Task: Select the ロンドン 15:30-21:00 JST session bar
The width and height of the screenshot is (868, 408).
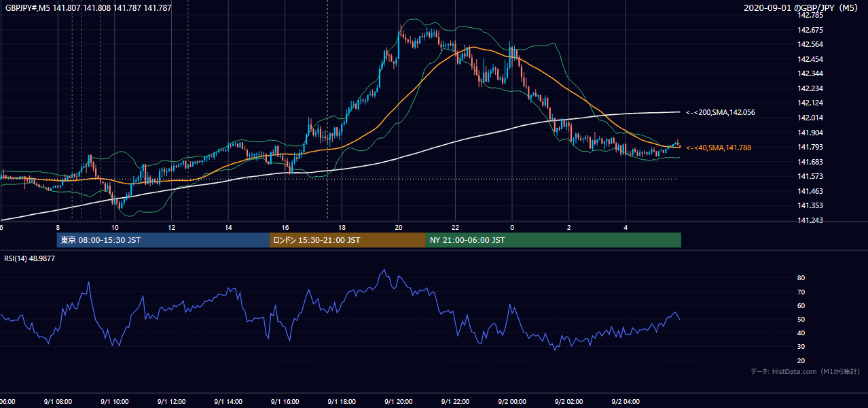Action: pyautogui.click(x=348, y=240)
